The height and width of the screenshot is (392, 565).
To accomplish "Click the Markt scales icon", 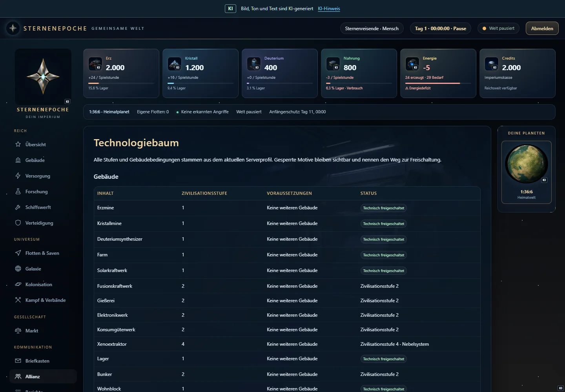I will pos(18,330).
